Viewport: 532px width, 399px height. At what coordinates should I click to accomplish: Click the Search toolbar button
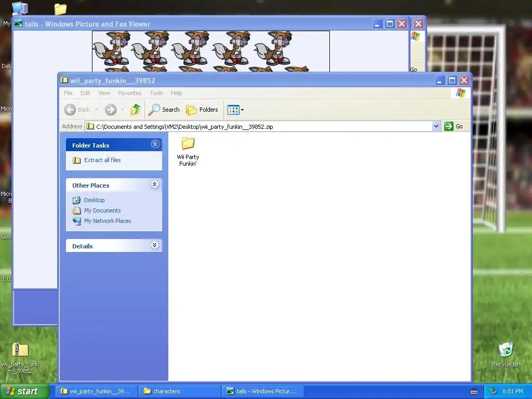164,110
